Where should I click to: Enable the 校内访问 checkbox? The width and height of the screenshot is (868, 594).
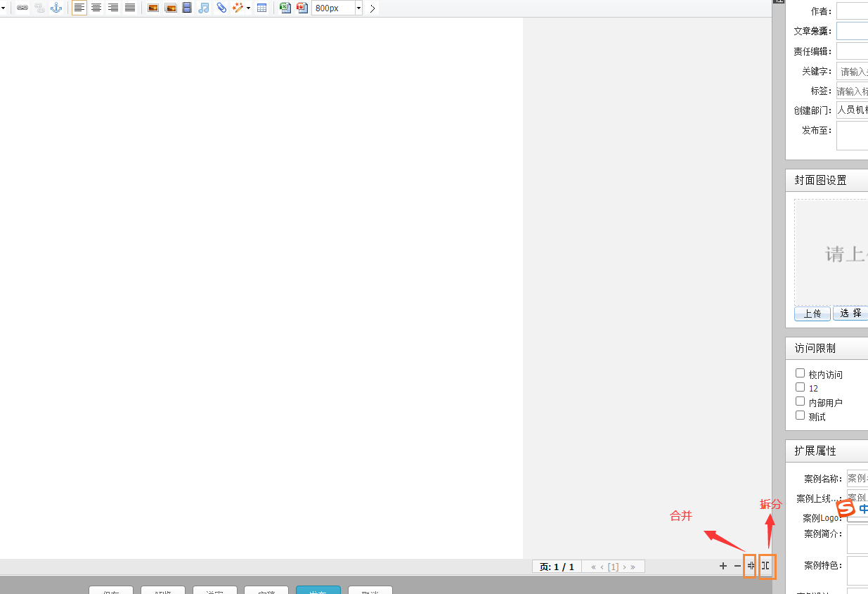[800, 373]
